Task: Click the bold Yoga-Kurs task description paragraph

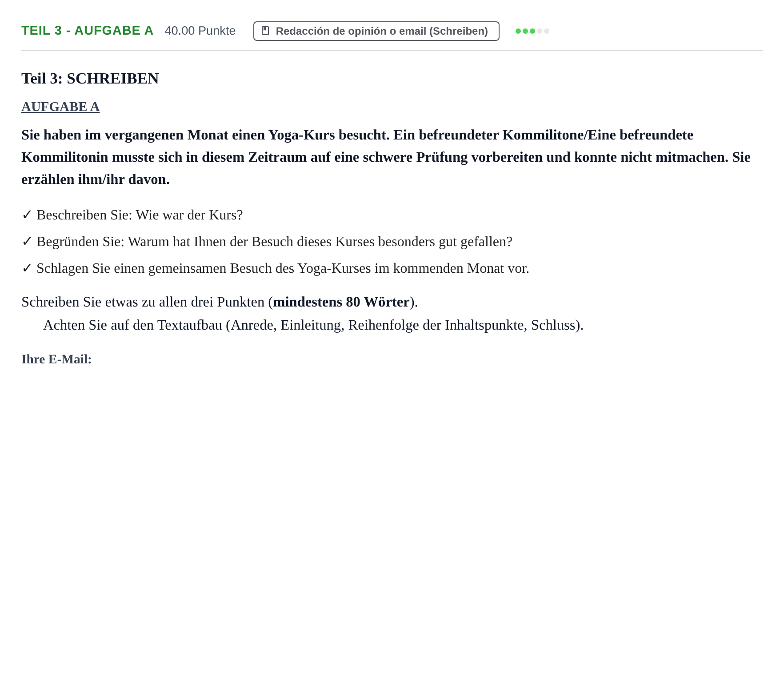Action: coord(386,157)
